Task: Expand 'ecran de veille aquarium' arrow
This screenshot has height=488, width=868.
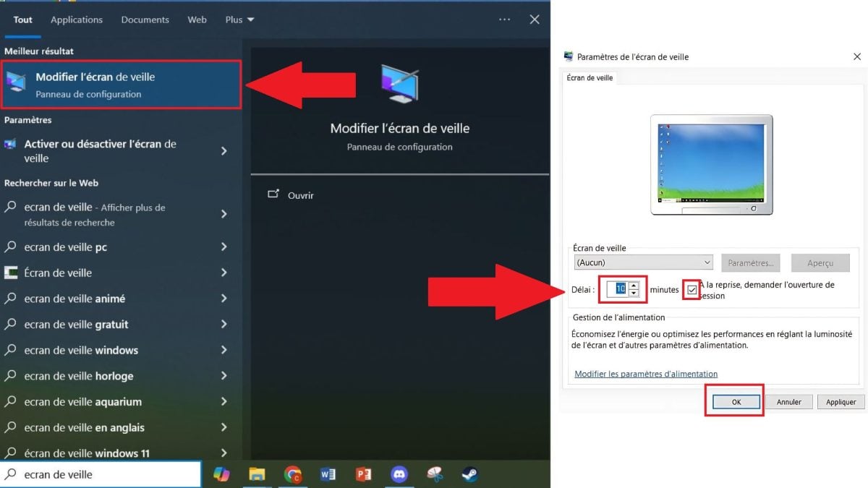Action: pos(224,402)
